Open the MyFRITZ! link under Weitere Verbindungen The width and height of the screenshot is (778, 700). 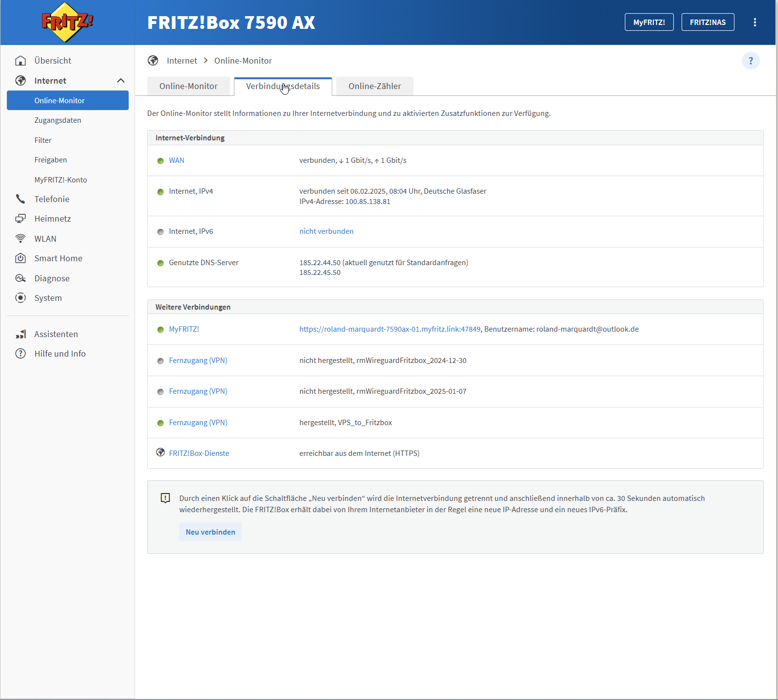point(184,329)
